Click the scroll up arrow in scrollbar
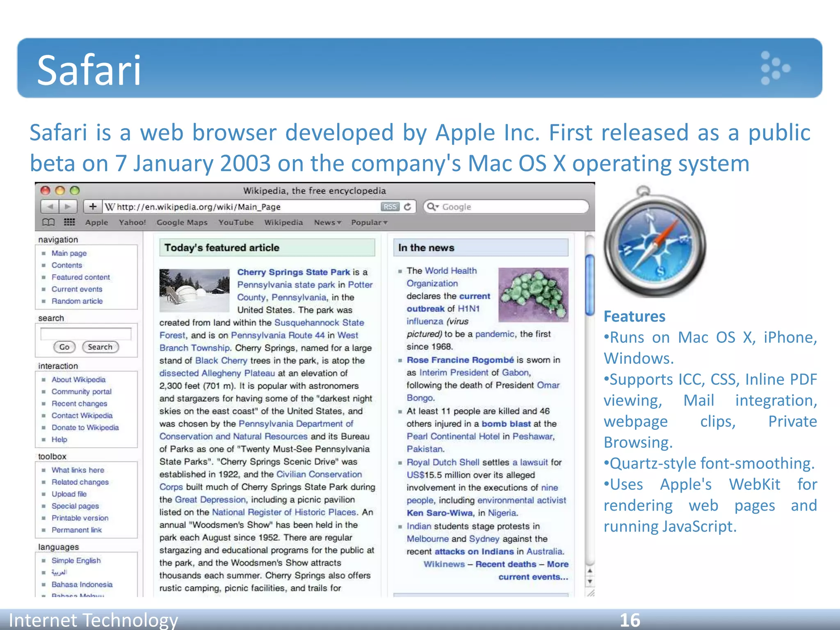840x630 pixels. pos(590,571)
